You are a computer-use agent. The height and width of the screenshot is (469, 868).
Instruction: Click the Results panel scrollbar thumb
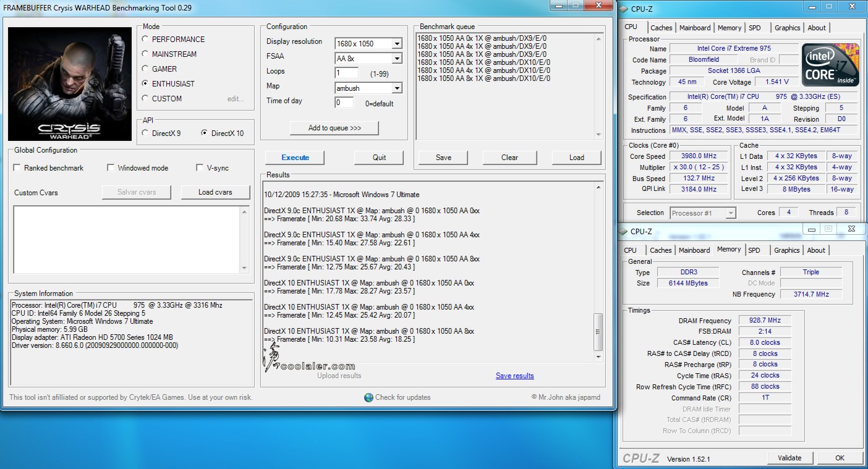pos(598,332)
